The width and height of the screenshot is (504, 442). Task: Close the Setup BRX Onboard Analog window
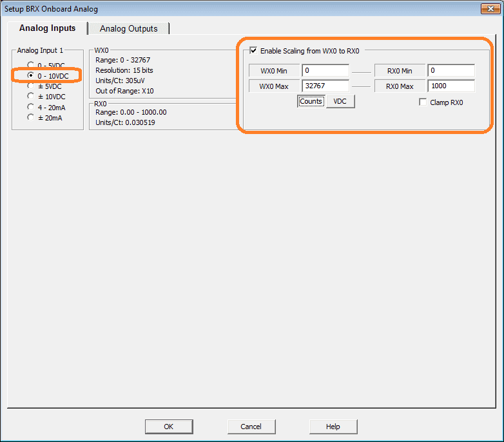pyautogui.click(x=490, y=8)
